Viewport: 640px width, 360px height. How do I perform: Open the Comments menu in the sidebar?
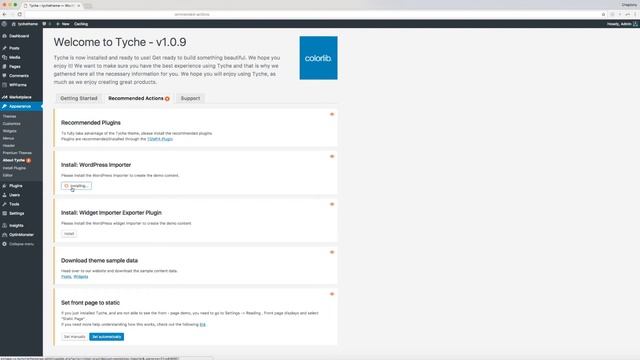18,76
